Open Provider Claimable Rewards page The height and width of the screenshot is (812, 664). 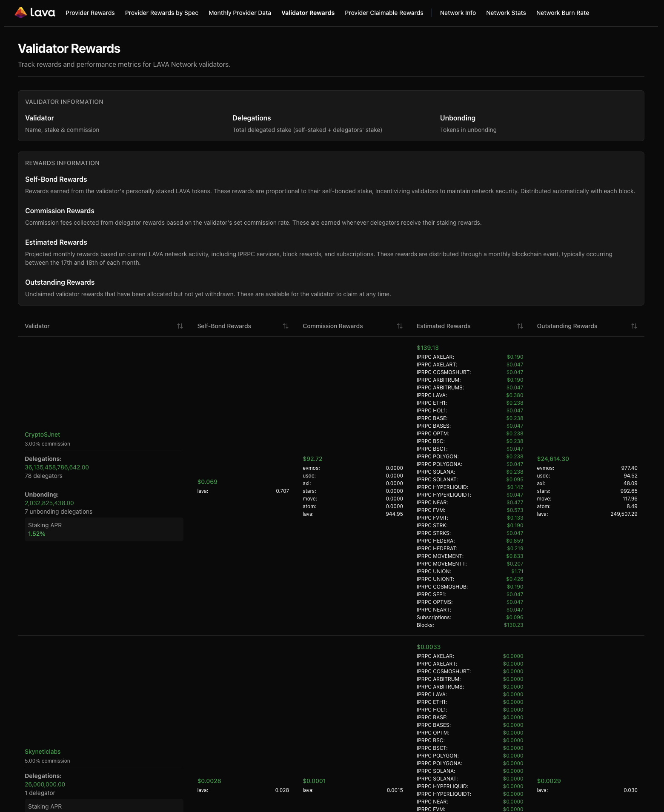(x=384, y=13)
